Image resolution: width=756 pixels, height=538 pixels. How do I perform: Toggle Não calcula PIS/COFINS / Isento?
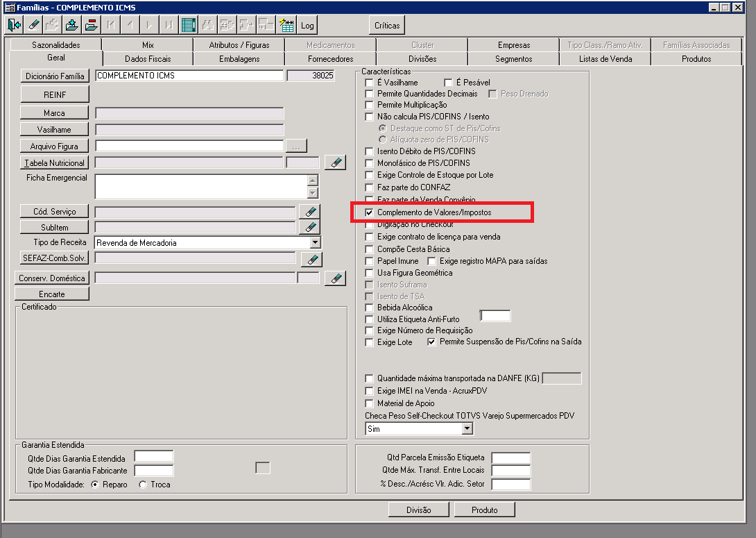(369, 117)
